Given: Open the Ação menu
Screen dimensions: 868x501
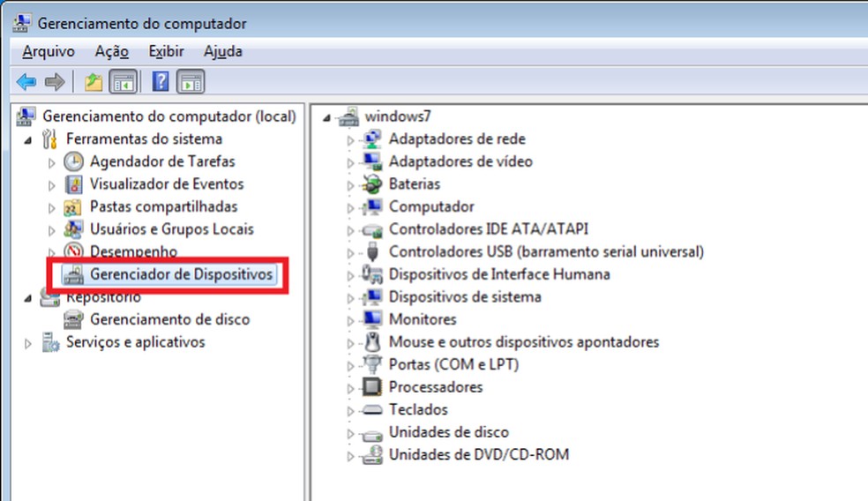Looking at the screenshot, I should coord(112,51).
